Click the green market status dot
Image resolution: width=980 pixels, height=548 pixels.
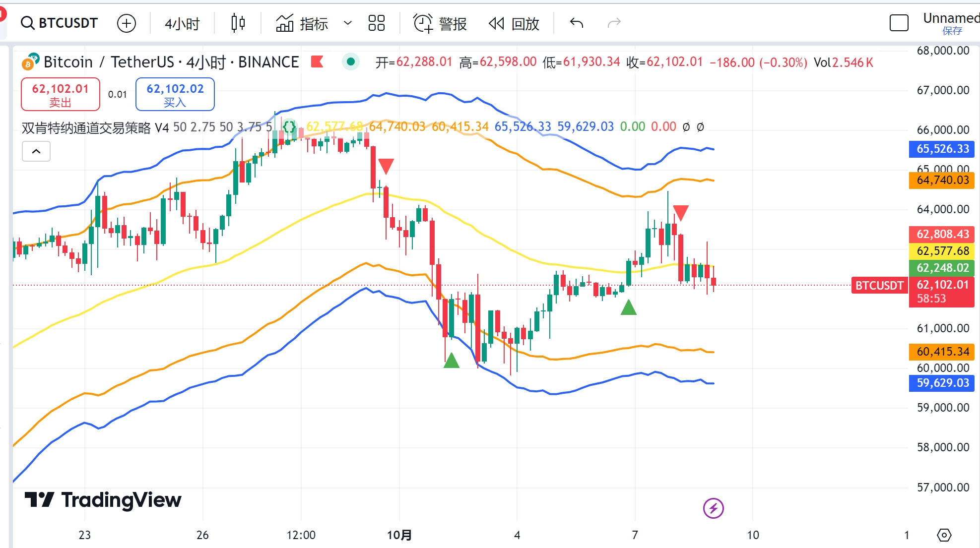pyautogui.click(x=351, y=61)
